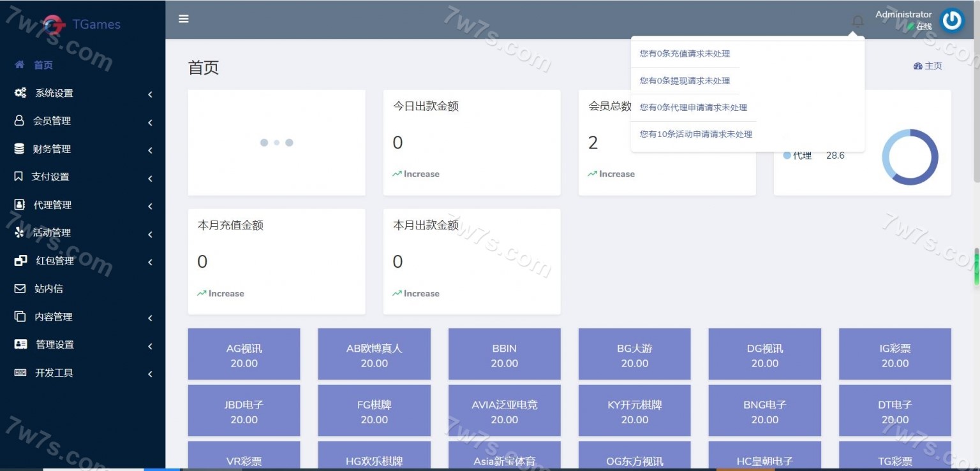Screen dimensions: 980x471
Task: Click the home icon beside 首页
Action: (20, 65)
